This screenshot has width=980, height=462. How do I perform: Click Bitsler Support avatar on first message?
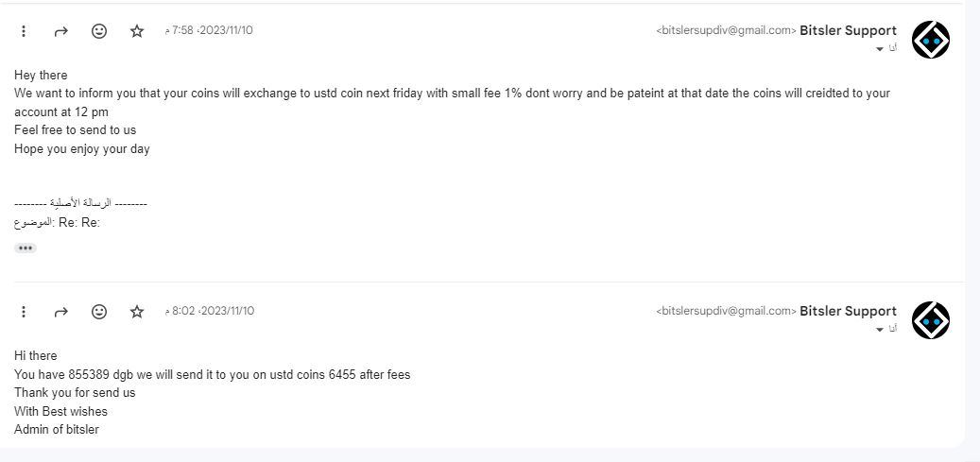[x=930, y=40]
